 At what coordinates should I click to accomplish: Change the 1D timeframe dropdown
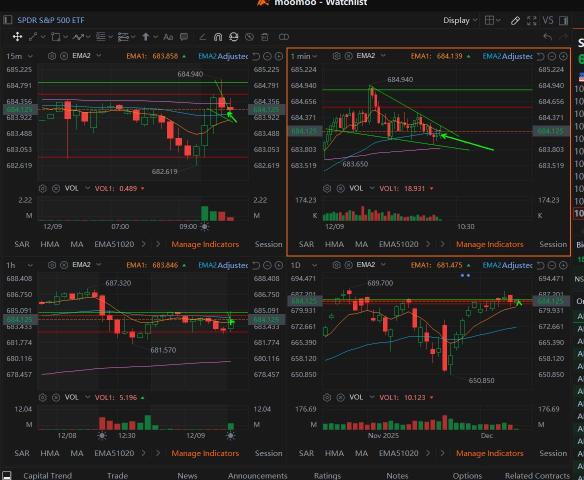(304, 265)
